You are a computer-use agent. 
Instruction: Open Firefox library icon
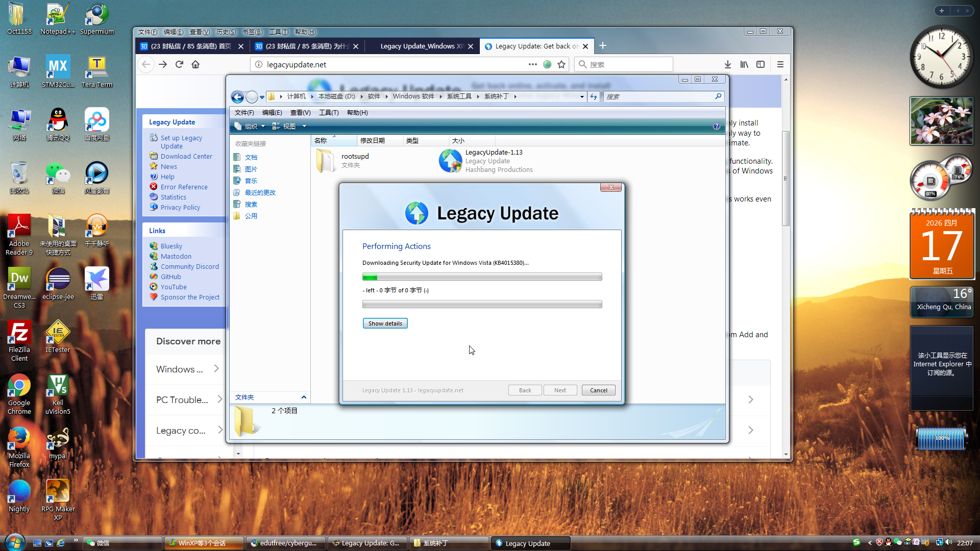744,64
